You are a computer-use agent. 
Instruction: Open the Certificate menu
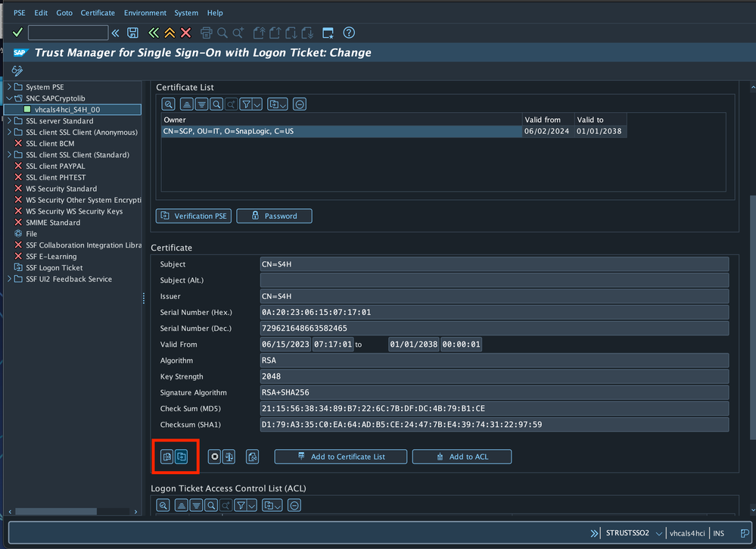(98, 13)
